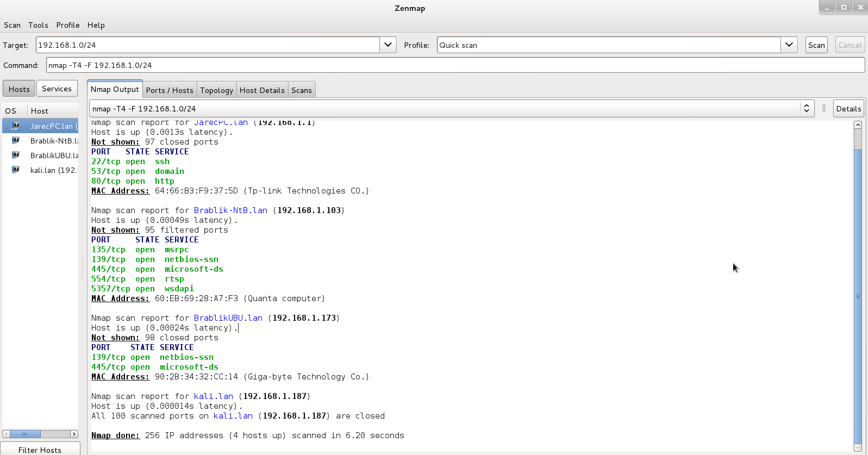This screenshot has height=455, width=868.
Task: Click the OS icon for Brablik-NtB host
Action: (15, 140)
